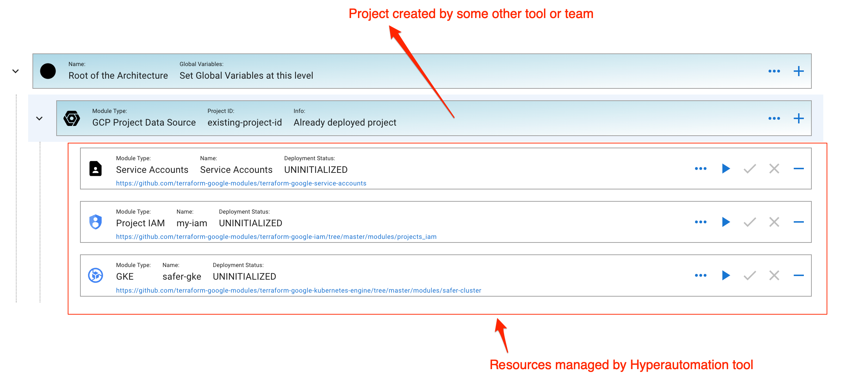Screen dimensions: 868x376
Task: Collapse the GCP Project Data Source node
Action: (39, 118)
